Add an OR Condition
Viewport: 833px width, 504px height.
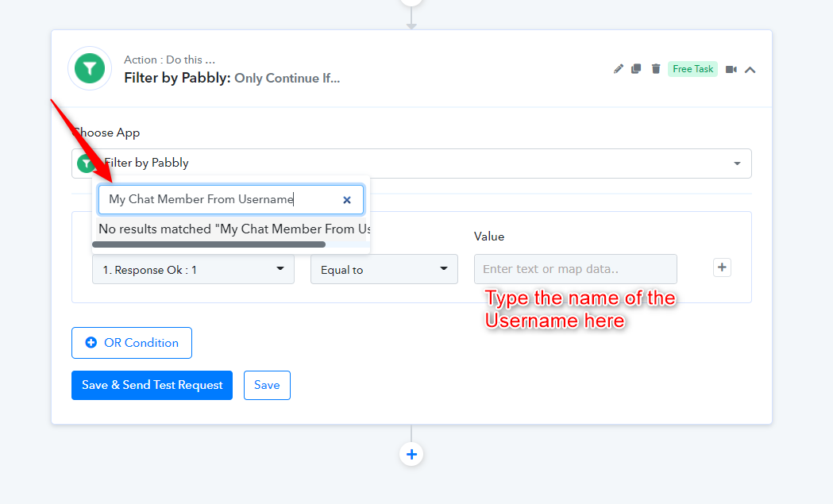pyautogui.click(x=132, y=343)
